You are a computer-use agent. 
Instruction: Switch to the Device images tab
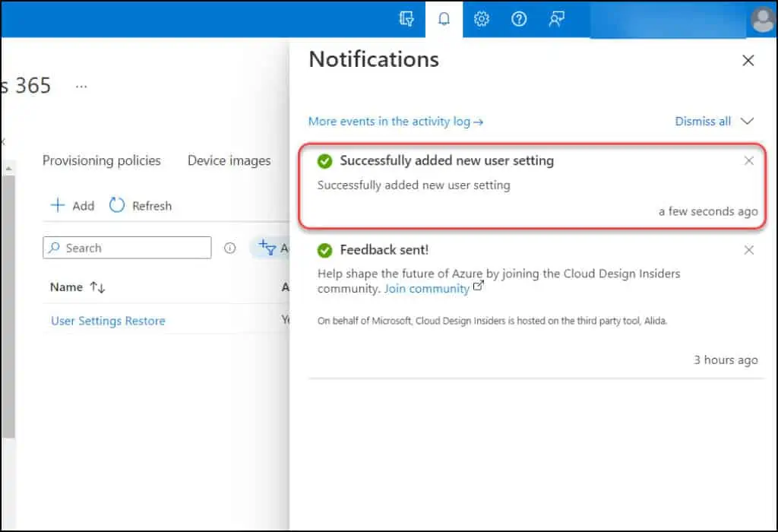[229, 160]
